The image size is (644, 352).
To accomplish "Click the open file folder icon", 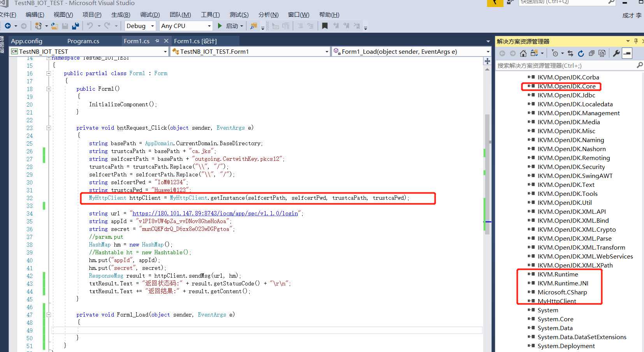I will 55,26.
